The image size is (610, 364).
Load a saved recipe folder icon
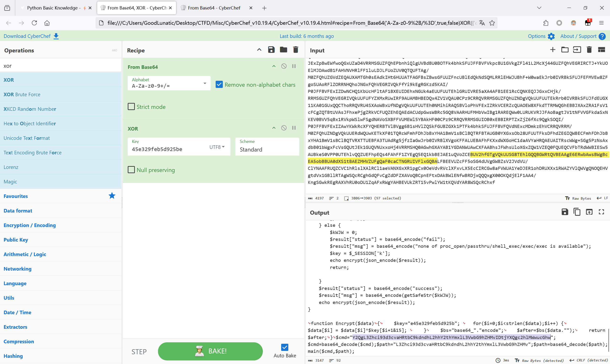point(283,50)
